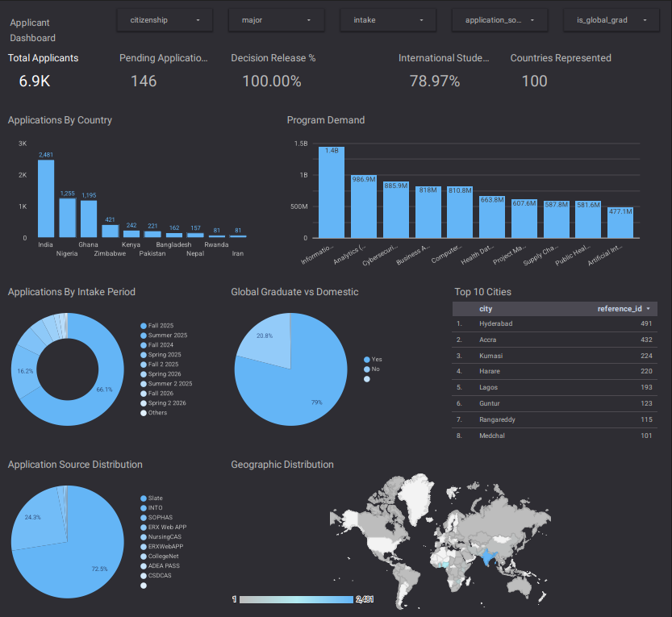Open the citizenship filter dropdown
Image resolution: width=672 pixels, height=617 pixels.
164,19
